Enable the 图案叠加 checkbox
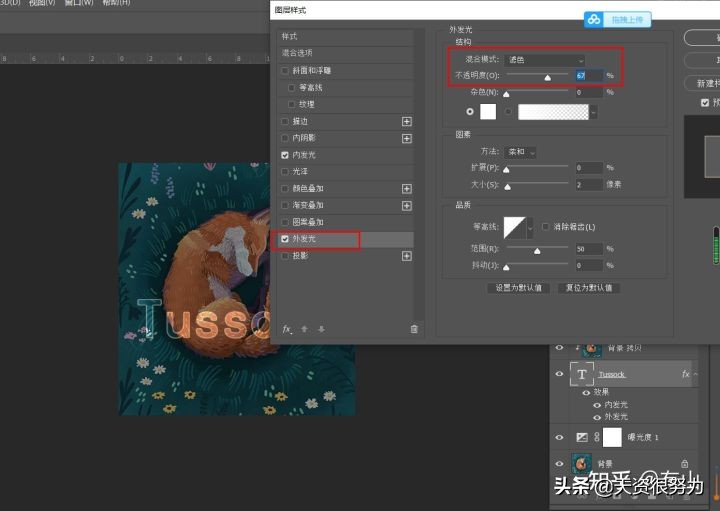720x511 pixels. click(x=285, y=222)
